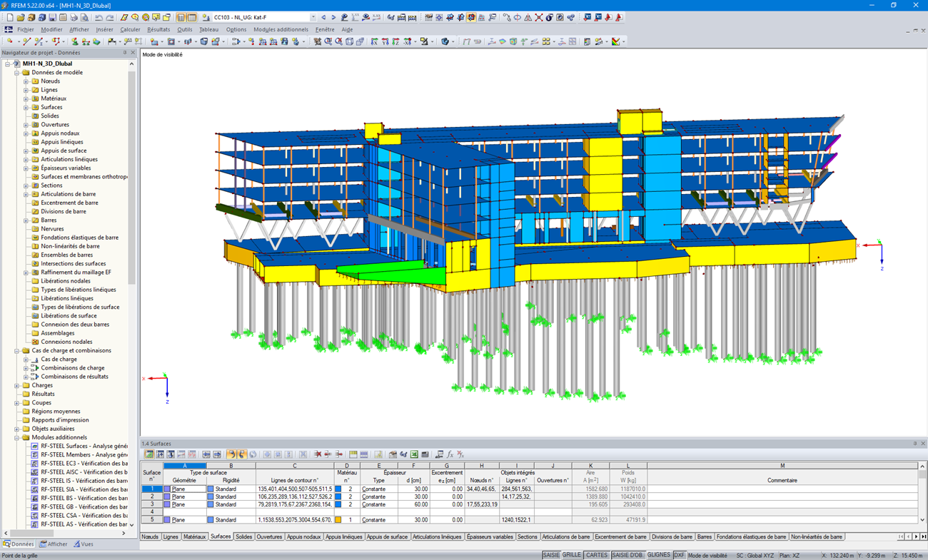The width and height of the screenshot is (928, 560).
Task: Collapse the Modules additionnels tree branch
Action: [x=16, y=437]
